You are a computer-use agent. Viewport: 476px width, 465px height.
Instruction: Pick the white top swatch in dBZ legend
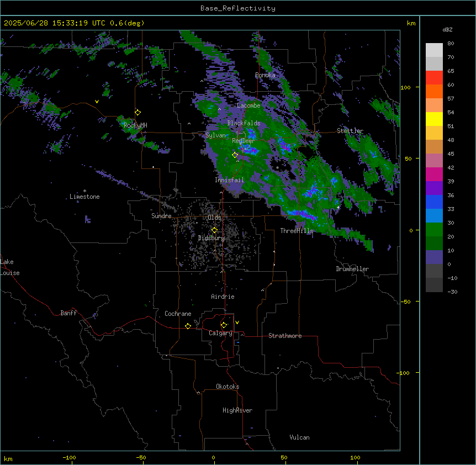coord(434,50)
